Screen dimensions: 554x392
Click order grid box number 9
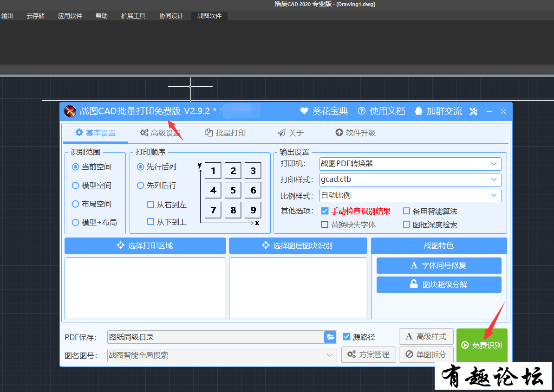tap(253, 210)
